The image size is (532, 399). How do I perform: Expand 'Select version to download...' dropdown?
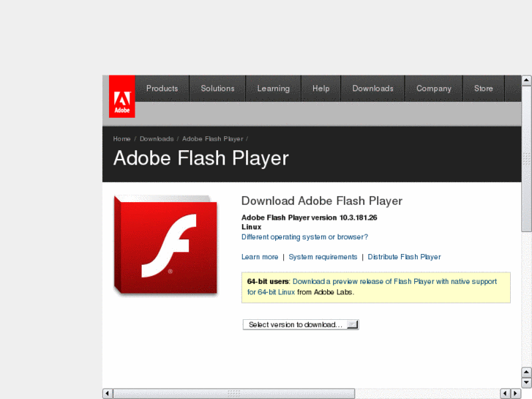click(301, 324)
